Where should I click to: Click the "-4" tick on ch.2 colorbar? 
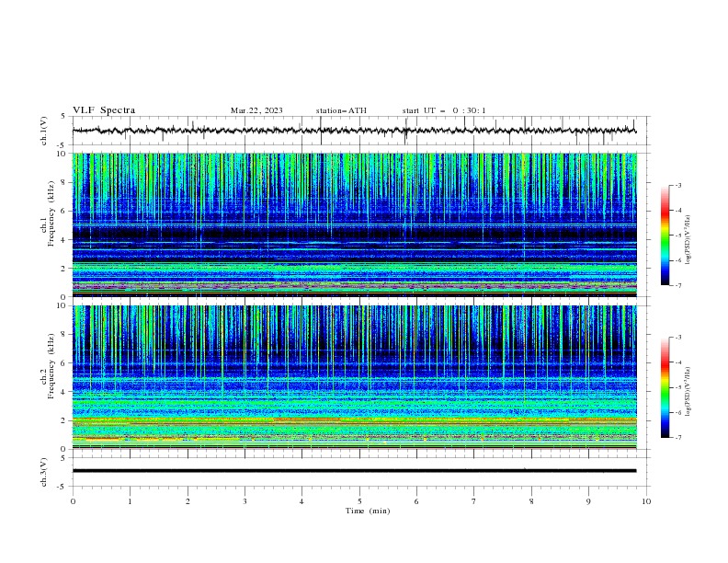[677, 362]
